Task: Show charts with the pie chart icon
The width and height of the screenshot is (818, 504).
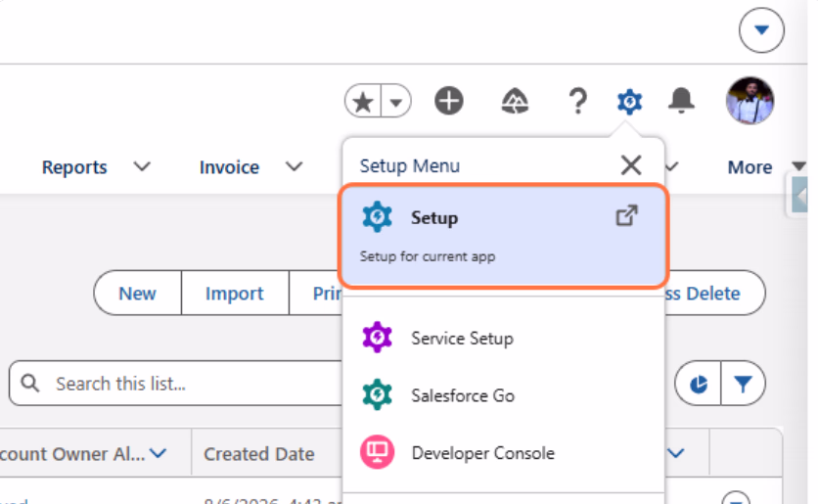Action: pyautogui.click(x=698, y=384)
